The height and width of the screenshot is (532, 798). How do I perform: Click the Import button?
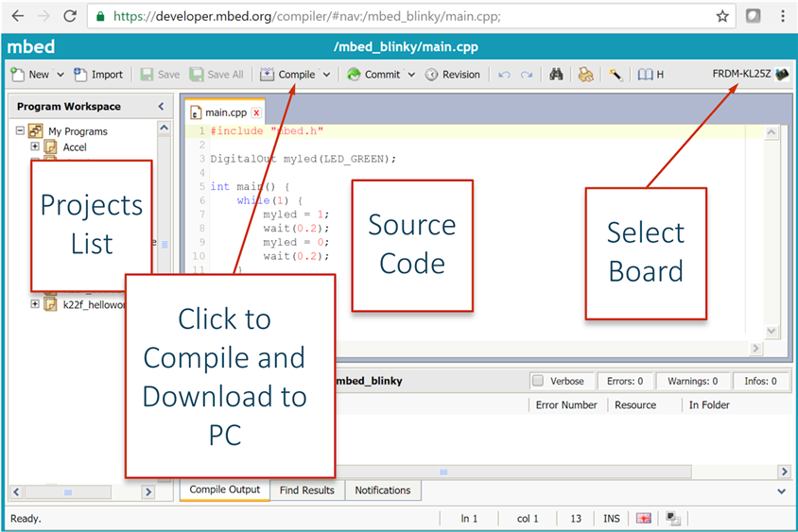coord(98,75)
